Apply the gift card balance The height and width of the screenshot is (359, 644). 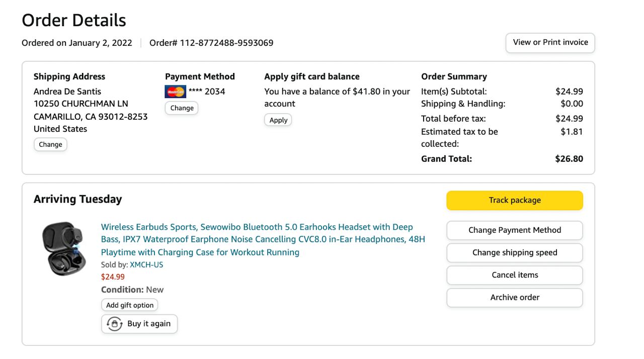(278, 120)
